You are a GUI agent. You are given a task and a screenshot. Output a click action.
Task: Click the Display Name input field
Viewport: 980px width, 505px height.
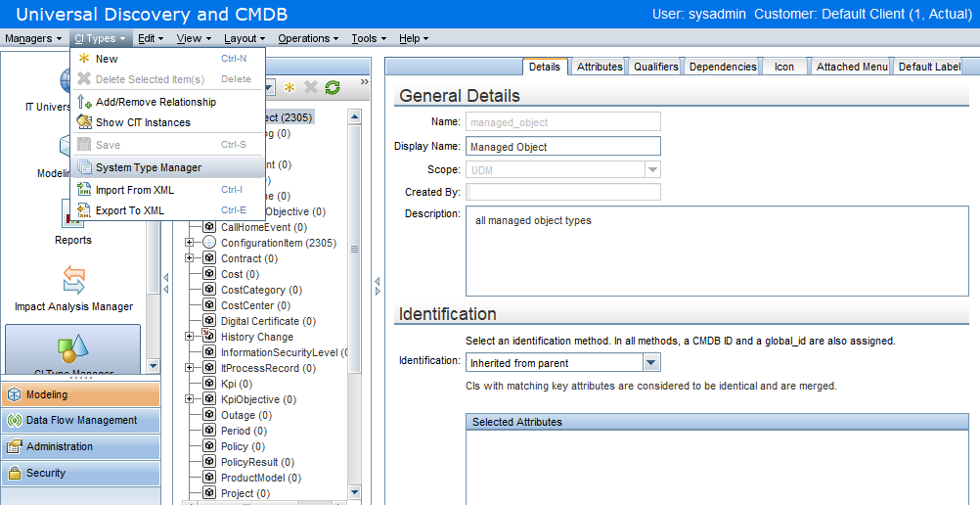562,147
